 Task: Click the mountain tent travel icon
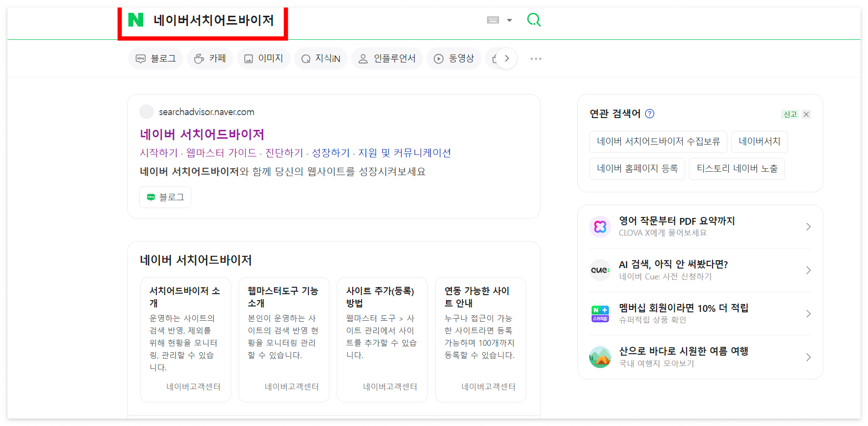click(x=600, y=357)
